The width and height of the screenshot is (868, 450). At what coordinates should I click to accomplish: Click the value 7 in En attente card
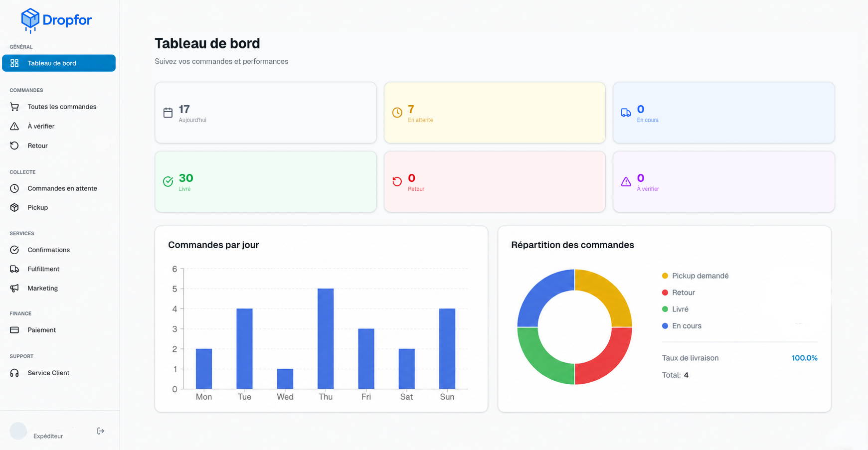[411, 109]
